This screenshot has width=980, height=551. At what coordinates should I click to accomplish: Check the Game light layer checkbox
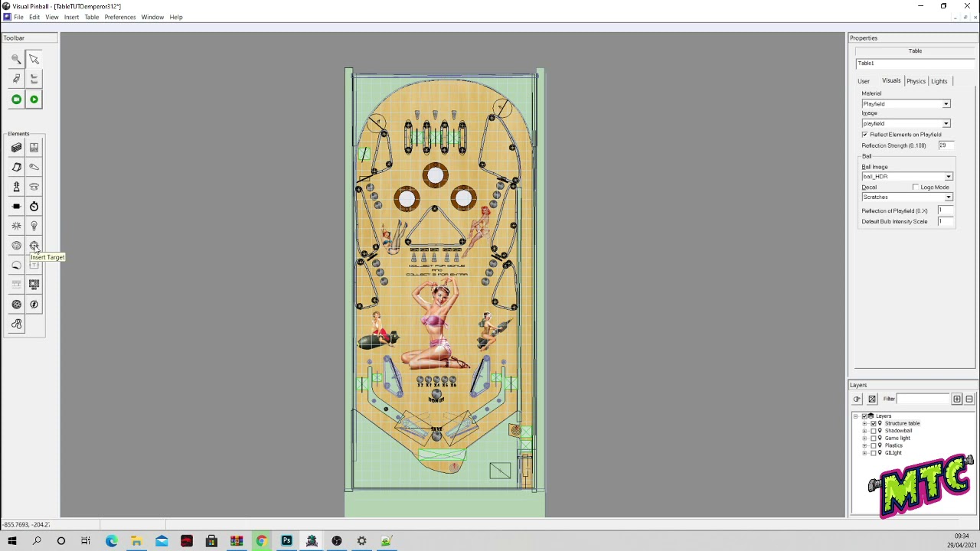click(x=874, y=439)
